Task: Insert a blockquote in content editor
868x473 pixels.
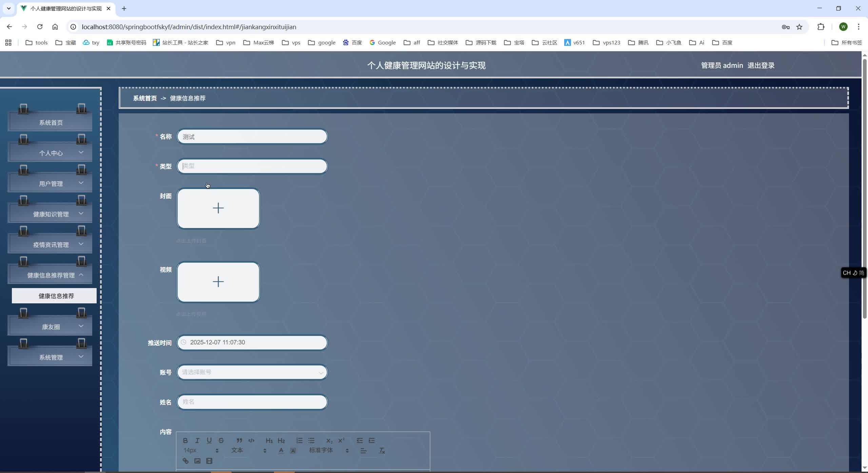Action: [x=239, y=440]
